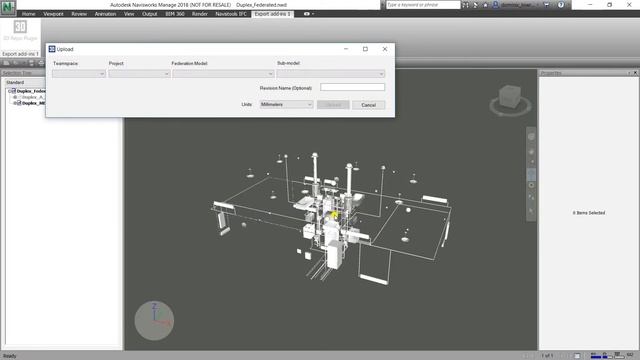Image resolution: width=640 pixels, height=360 pixels.
Task: Open the Autodesk app store cart icon
Action: (x=547, y=5)
